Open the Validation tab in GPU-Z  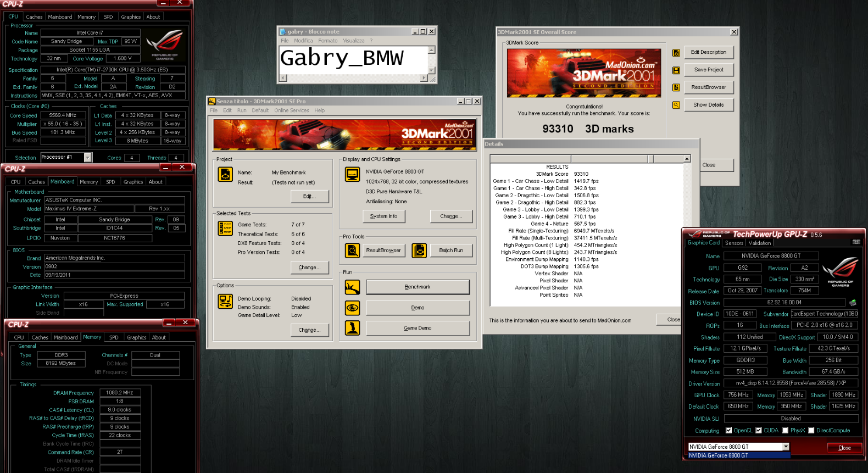click(x=759, y=243)
